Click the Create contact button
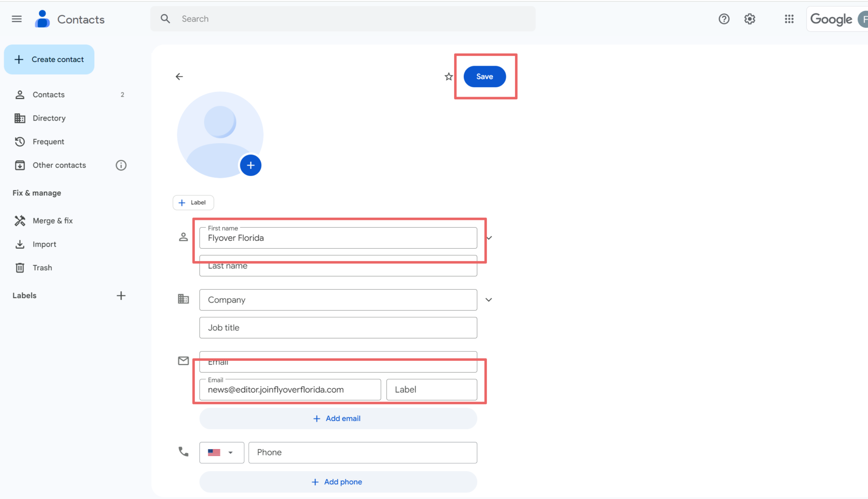This screenshot has height=499, width=868. (49, 60)
